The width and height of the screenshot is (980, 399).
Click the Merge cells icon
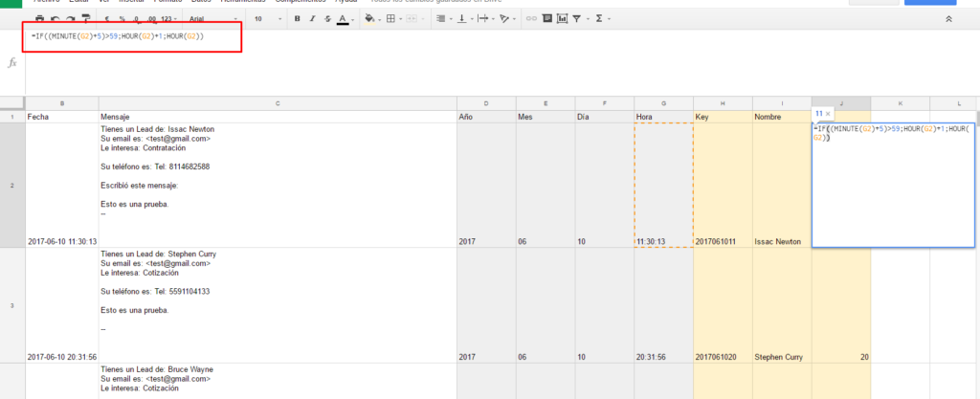(413, 19)
